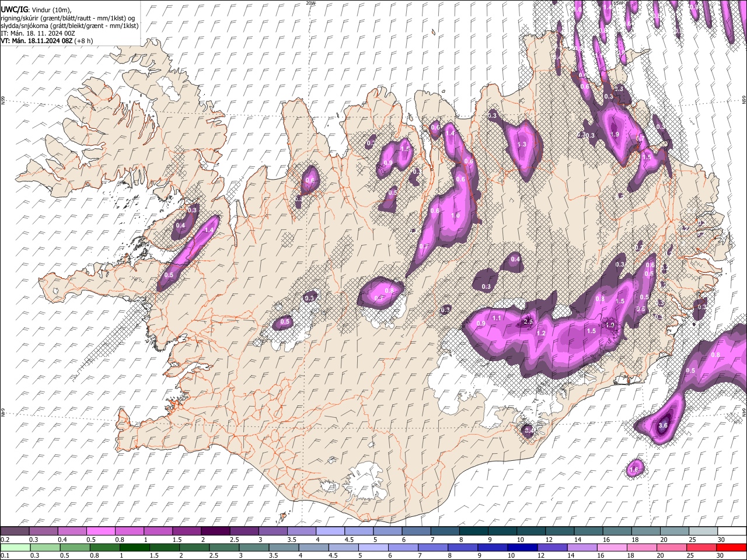Click the upper legend swatch between 12 and 14

pyautogui.click(x=559, y=531)
